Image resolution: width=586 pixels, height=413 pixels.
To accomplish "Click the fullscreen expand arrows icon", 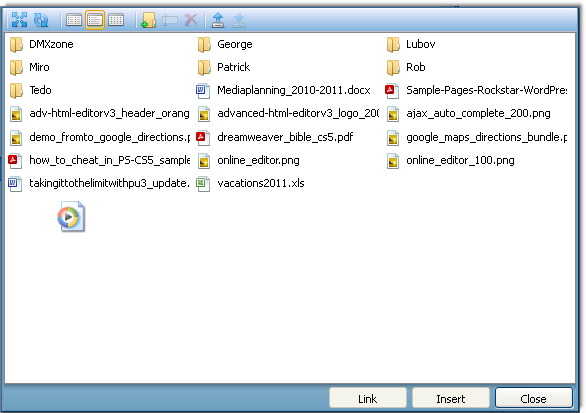I will click(x=19, y=20).
